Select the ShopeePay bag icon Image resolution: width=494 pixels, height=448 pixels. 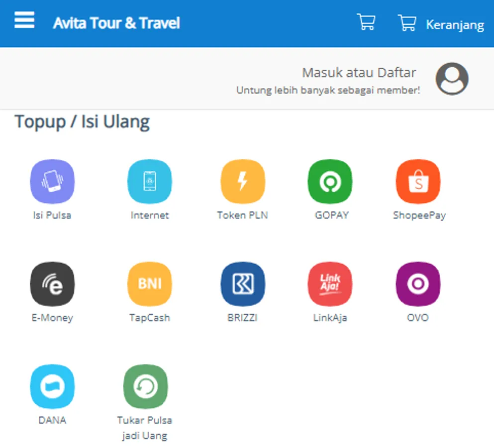click(418, 181)
